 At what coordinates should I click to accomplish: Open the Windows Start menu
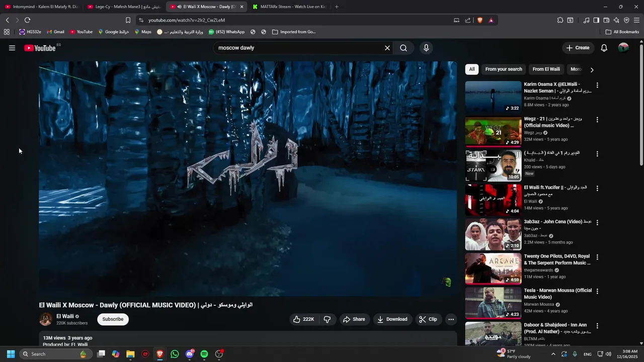point(11,354)
